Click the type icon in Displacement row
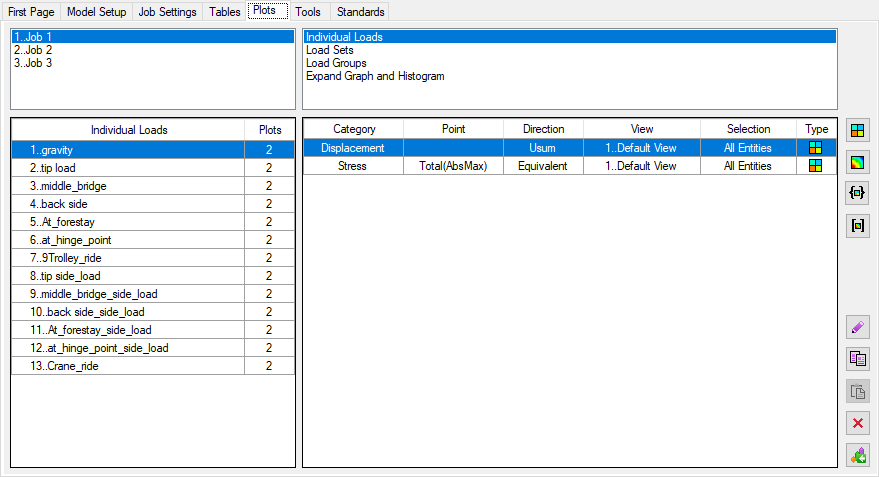 tap(816, 148)
